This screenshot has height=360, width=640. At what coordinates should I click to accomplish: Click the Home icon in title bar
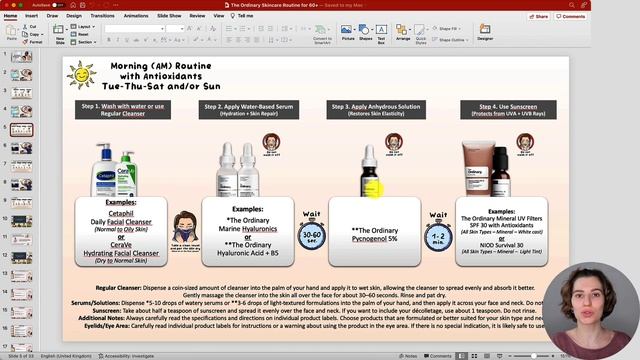coord(73,5)
